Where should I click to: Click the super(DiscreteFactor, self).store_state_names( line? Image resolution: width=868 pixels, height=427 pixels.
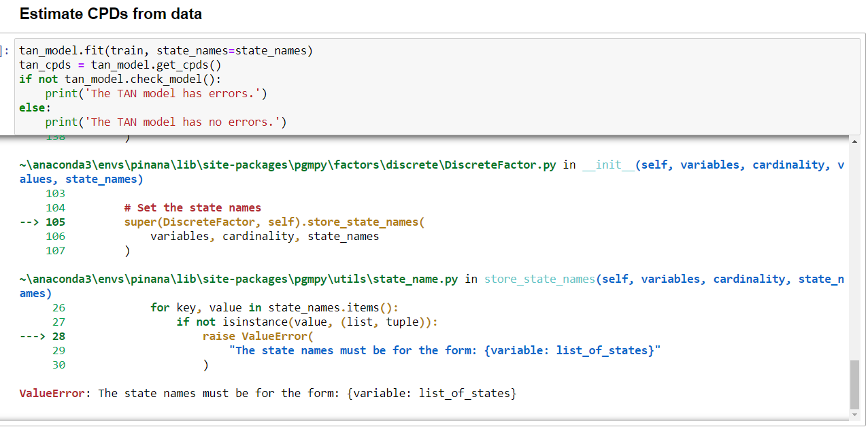tap(274, 222)
